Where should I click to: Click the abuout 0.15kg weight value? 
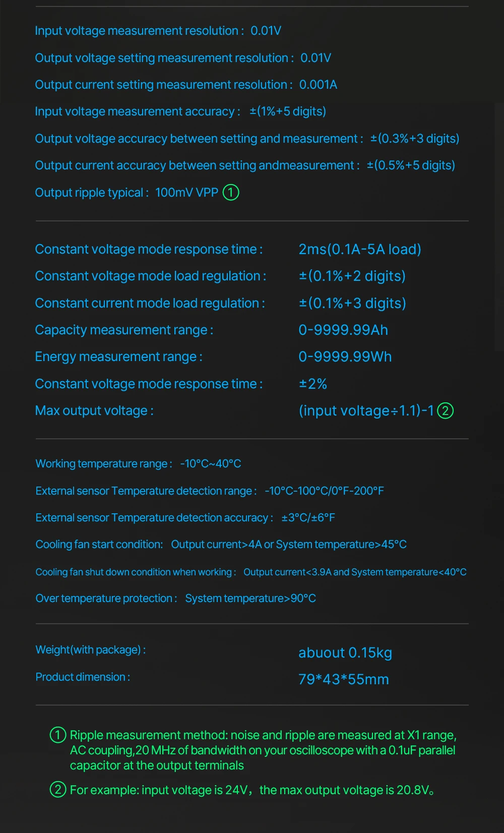pos(345,652)
